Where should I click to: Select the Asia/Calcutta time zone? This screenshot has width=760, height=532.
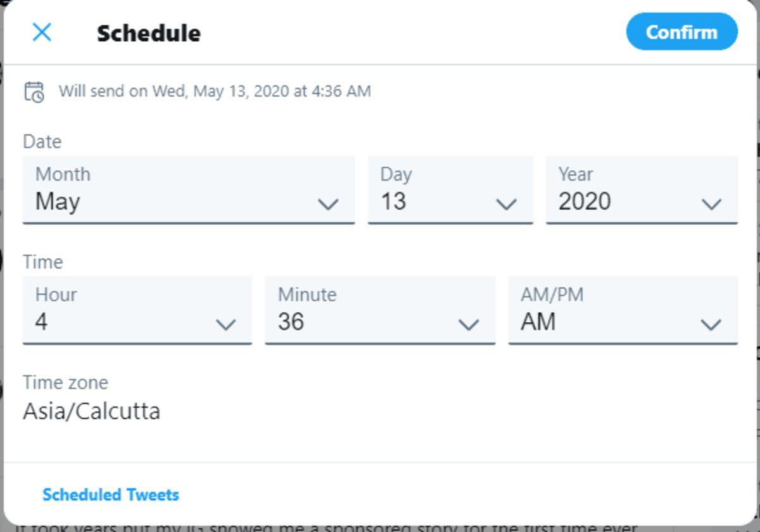click(91, 410)
